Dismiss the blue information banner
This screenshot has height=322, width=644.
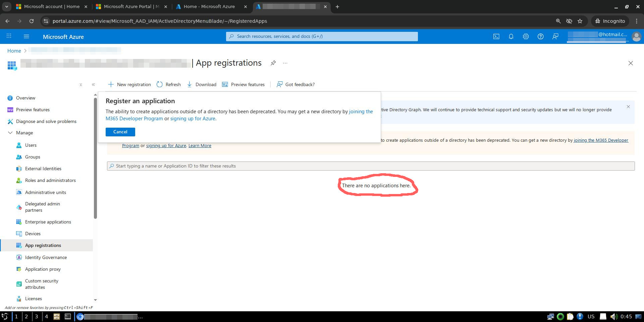tap(628, 107)
